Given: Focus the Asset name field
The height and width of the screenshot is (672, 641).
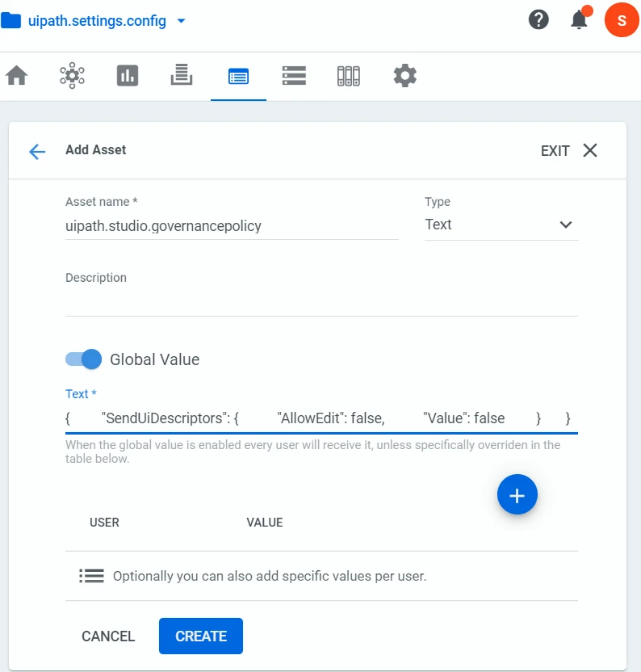Looking at the screenshot, I should pyautogui.click(x=232, y=226).
